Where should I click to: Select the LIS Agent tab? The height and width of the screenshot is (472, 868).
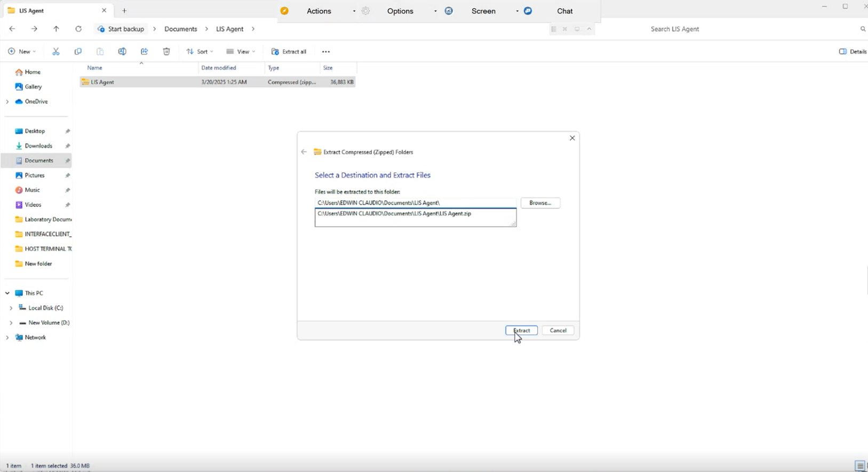tap(57, 11)
